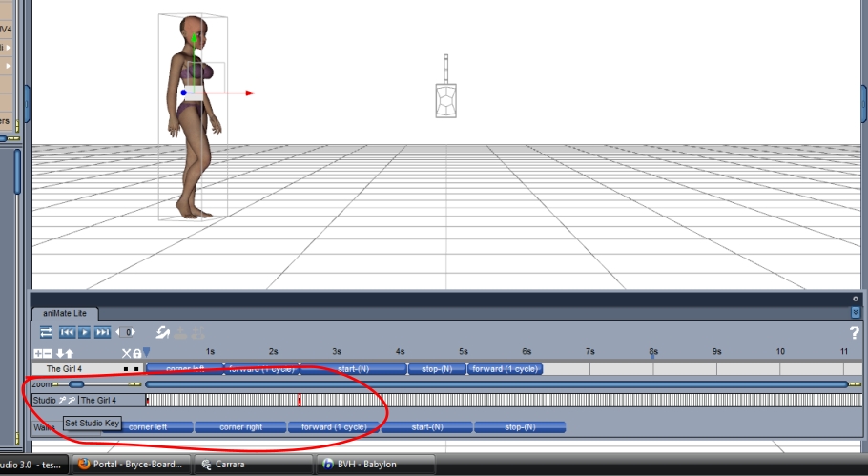The height and width of the screenshot is (476, 868).
Task: Rewind to start of animation
Action: pyautogui.click(x=67, y=332)
